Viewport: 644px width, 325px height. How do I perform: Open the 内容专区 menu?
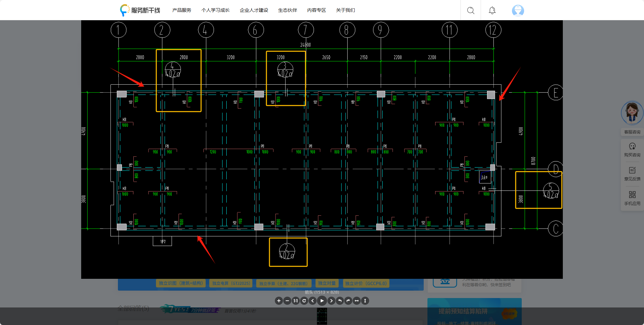(316, 10)
